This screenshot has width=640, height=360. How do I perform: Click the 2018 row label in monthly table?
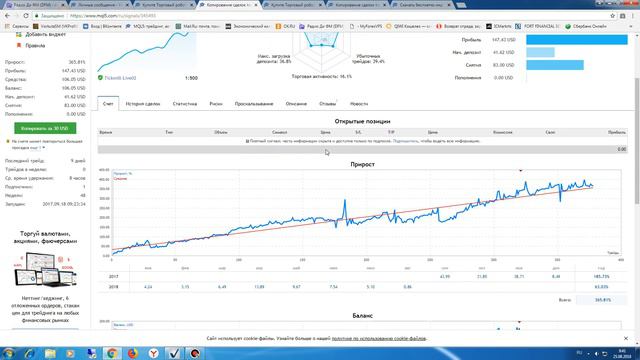pos(113,287)
